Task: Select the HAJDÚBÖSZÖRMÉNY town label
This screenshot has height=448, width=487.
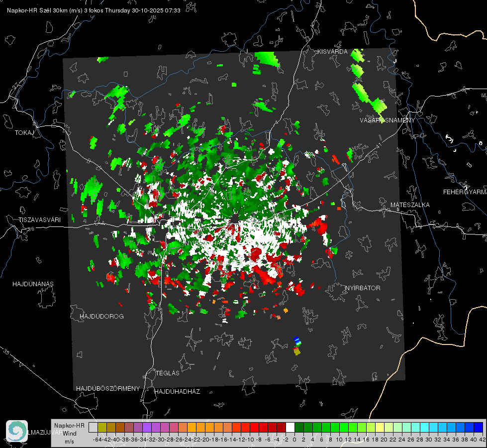Action: tap(108, 389)
